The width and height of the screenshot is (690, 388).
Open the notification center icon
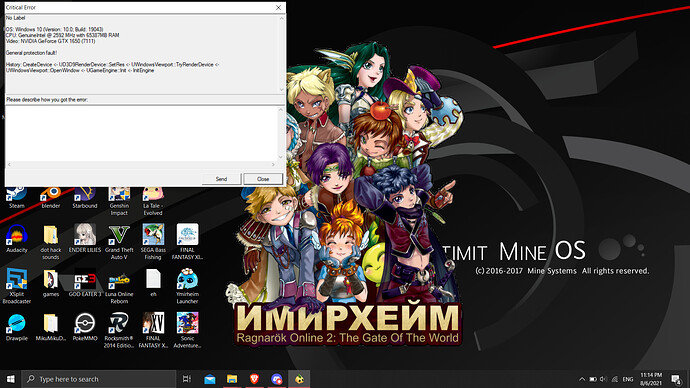676,379
